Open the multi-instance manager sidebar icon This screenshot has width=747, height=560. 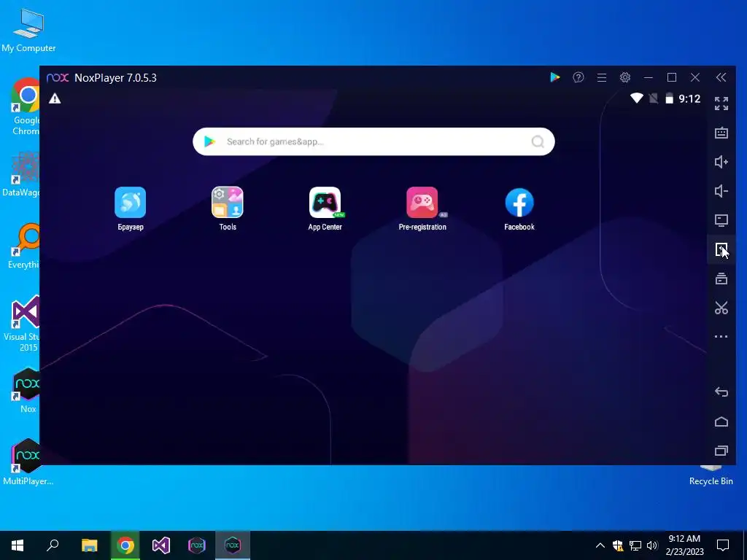tap(721, 279)
